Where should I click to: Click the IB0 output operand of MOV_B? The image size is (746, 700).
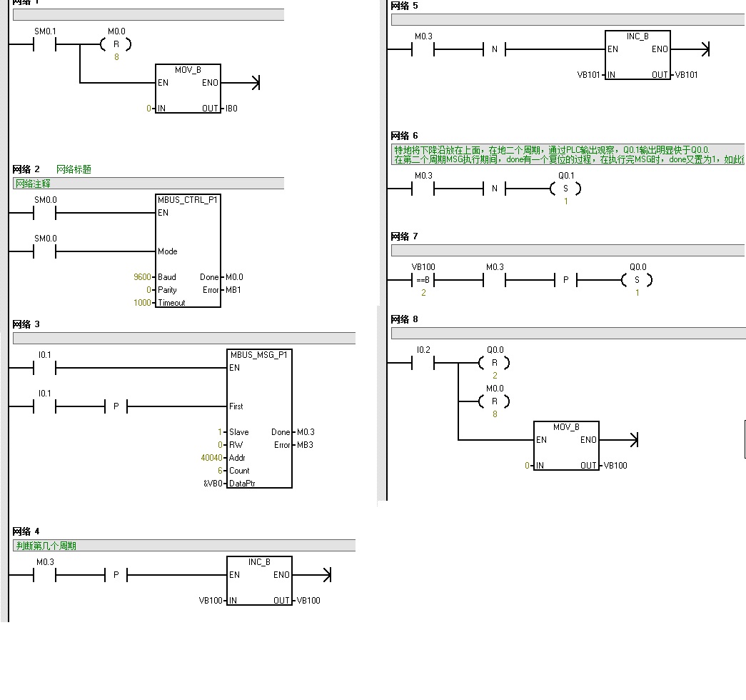click(x=232, y=109)
